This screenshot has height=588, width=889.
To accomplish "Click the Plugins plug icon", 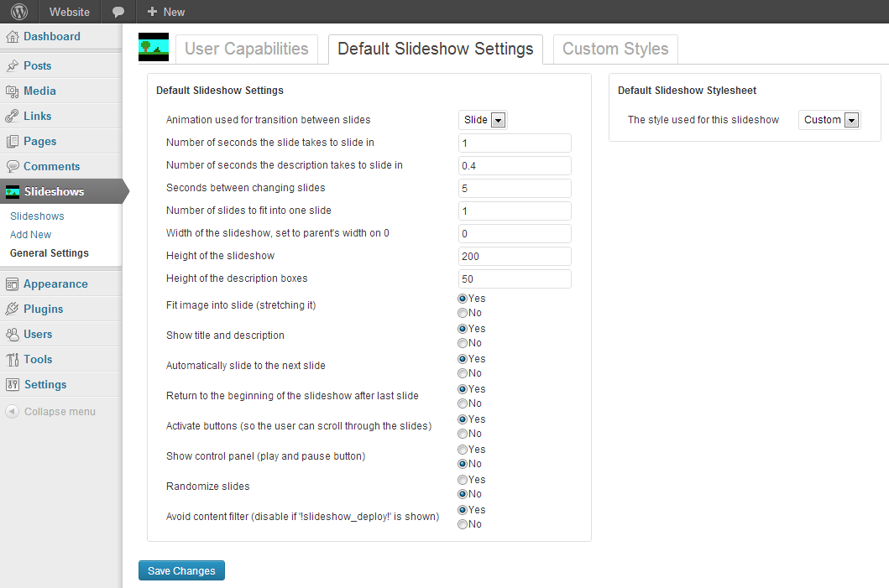I will click(12, 309).
